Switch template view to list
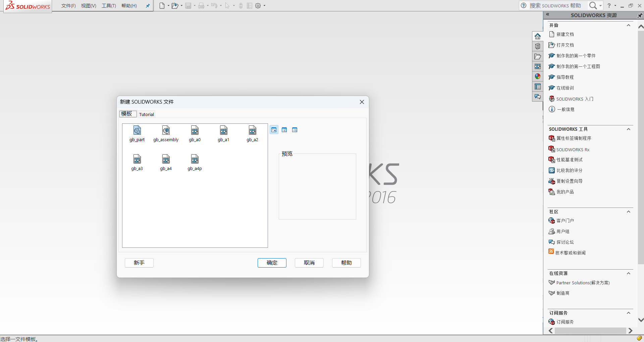This screenshot has width=644, height=342. [284, 130]
